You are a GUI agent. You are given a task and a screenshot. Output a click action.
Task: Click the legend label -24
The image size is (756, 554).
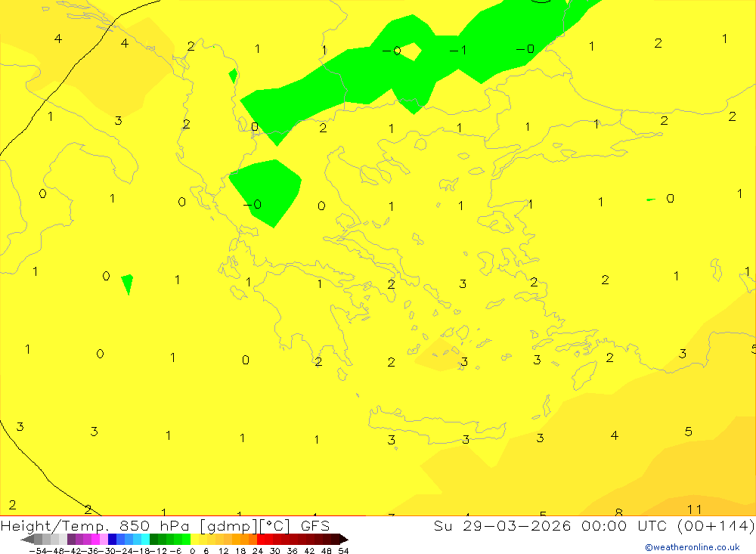click(x=125, y=551)
